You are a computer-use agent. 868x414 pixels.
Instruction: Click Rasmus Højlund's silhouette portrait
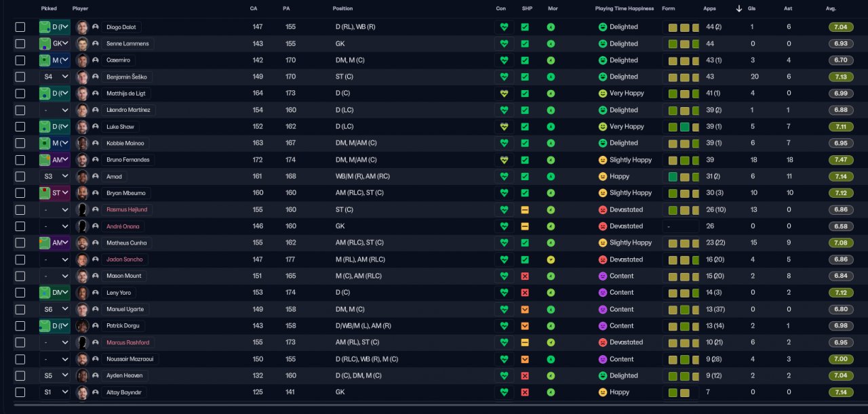(82, 209)
